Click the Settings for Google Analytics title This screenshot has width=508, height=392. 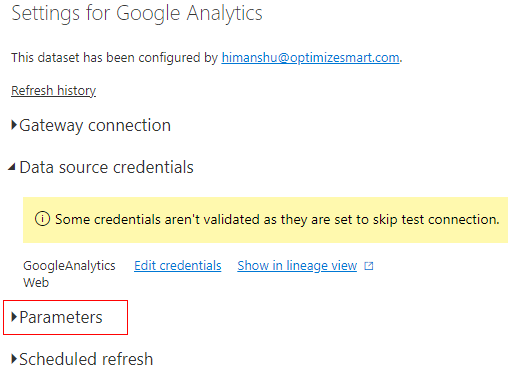tap(137, 14)
